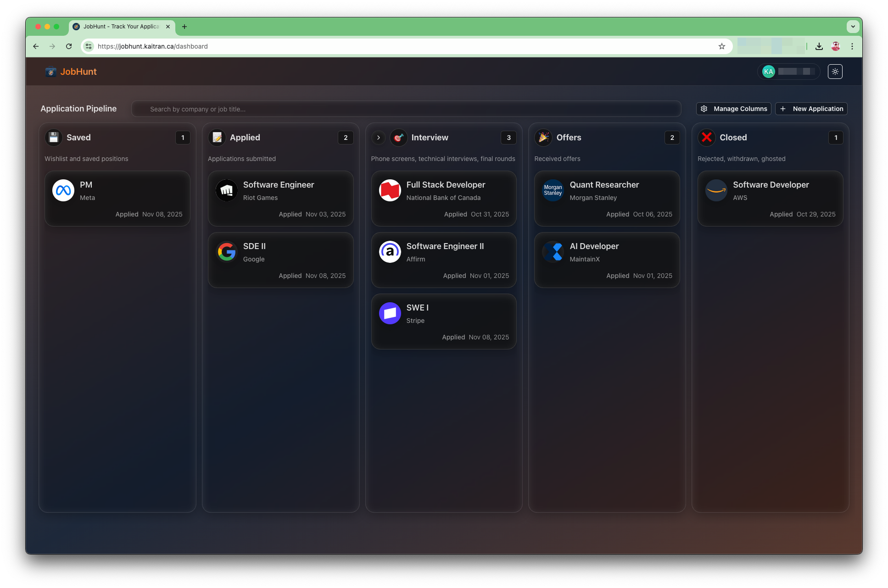The image size is (888, 588).
Task: Click the Morgan Stanley logo on Quant Researcher card
Action: (x=553, y=190)
